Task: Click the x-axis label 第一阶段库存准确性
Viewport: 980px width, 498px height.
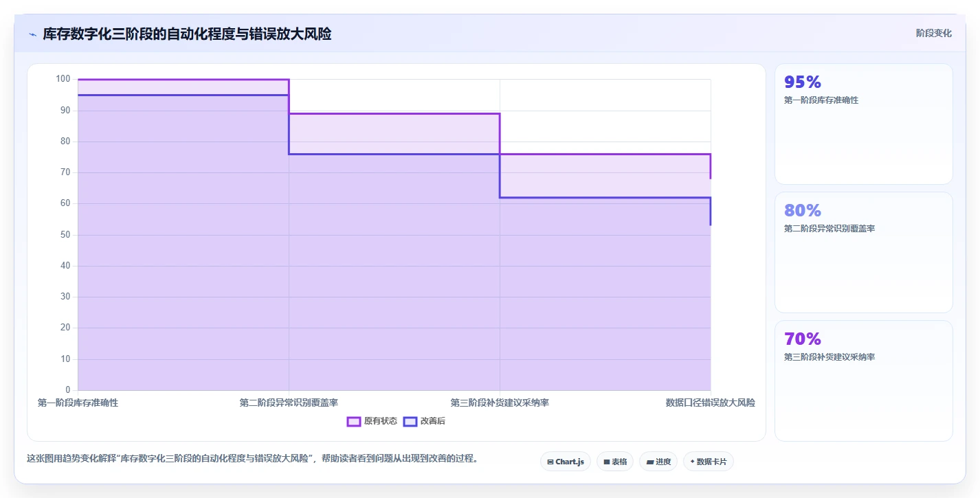Action: pyautogui.click(x=78, y=403)
